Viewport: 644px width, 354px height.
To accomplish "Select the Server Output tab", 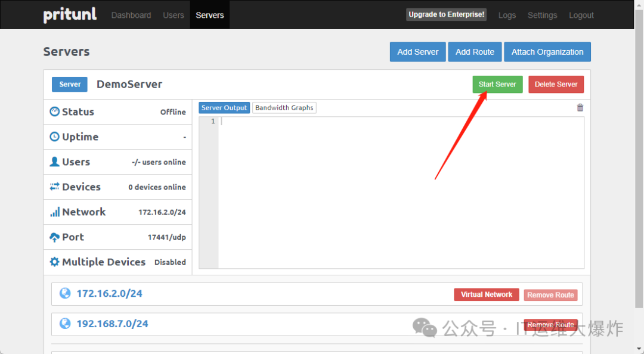I will click(x=224, y=108).
